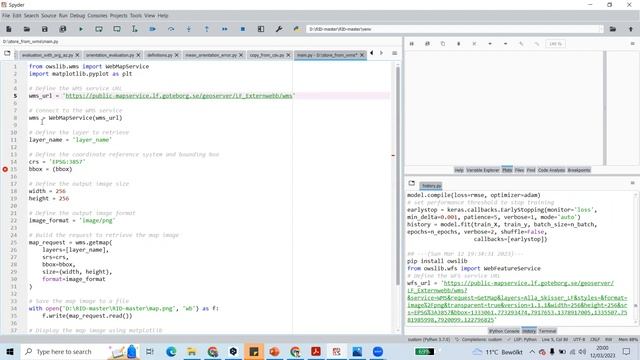The image size is (640, 360).
Task: Open the Source menu
Action: [x=49, y=16]
